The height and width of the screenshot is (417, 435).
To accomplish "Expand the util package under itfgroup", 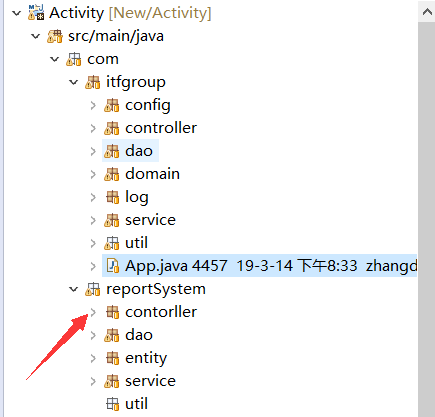I will [93, 243].
